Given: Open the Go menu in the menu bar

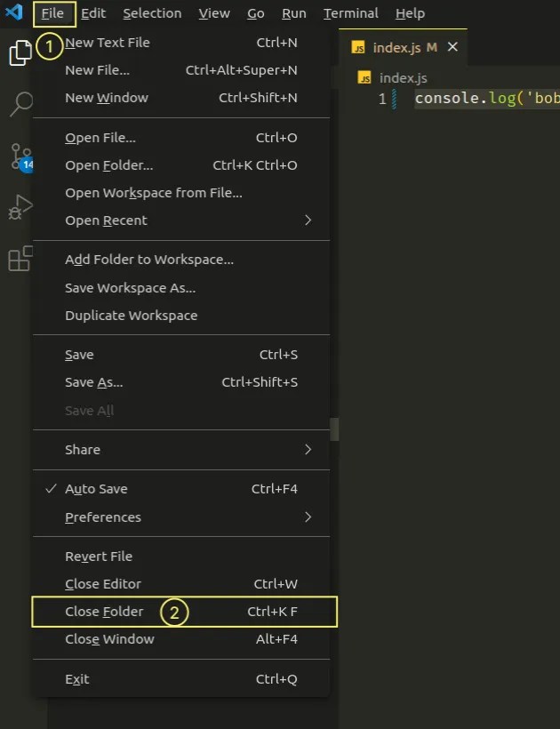Looking at the screenshot, I should pos(255,12).
